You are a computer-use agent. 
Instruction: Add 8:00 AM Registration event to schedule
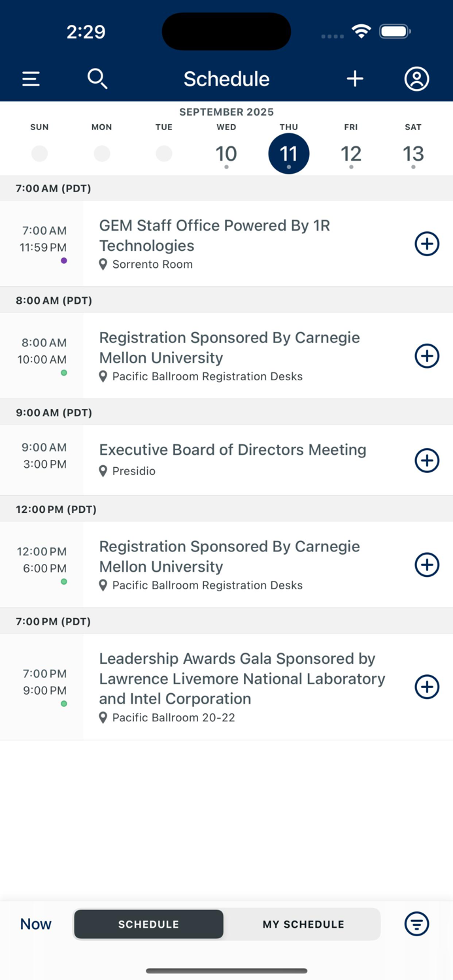tap(427, 356)
